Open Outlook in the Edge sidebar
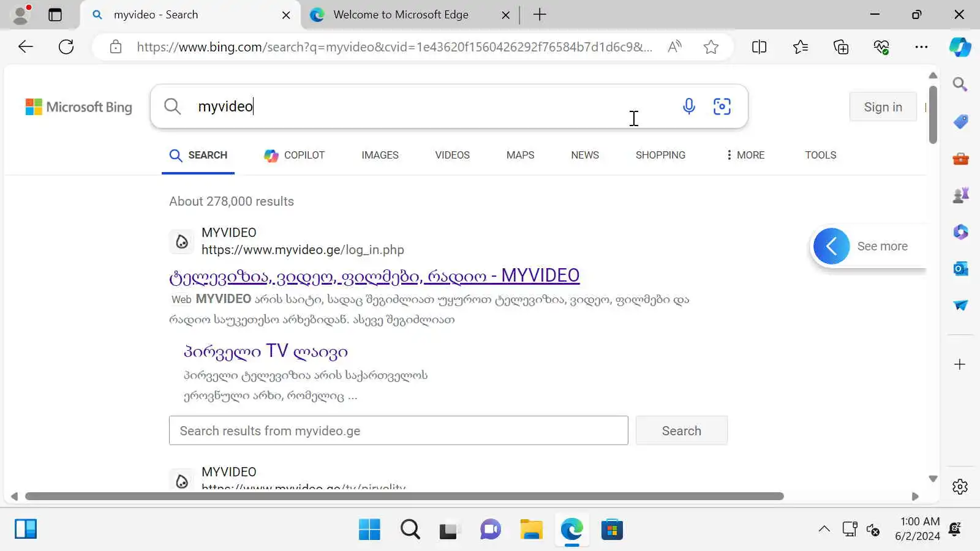 [960, 269]
